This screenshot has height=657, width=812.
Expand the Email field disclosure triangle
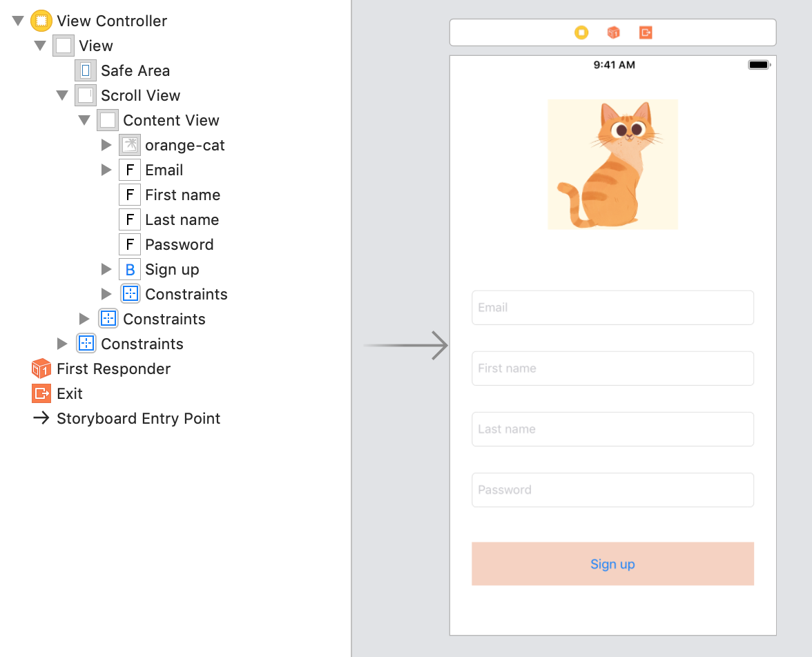coord(106,170)
